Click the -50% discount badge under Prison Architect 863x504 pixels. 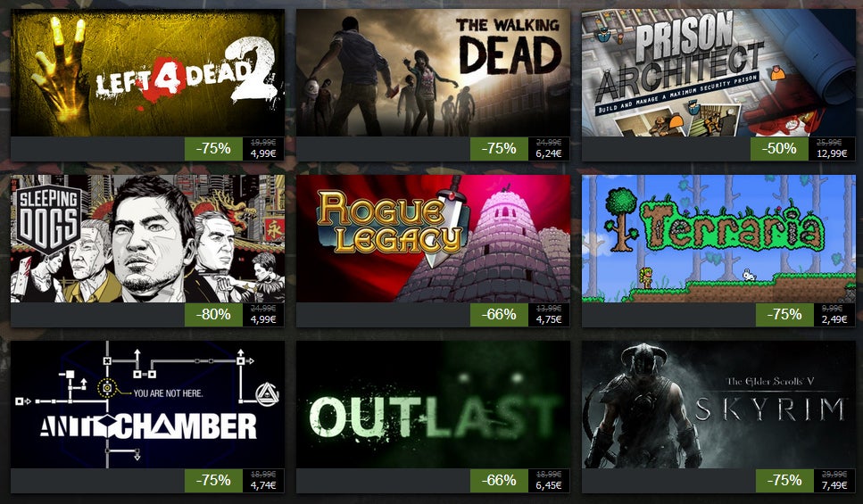point(779,149)
